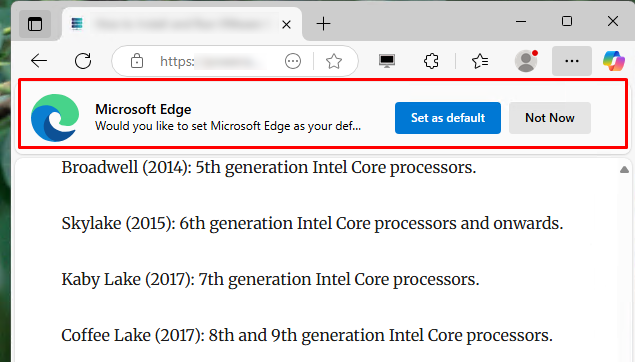The height and width of the screenshot is (362, 635).
Task: Click the active tab's site favicon
Action: [77, 24]
